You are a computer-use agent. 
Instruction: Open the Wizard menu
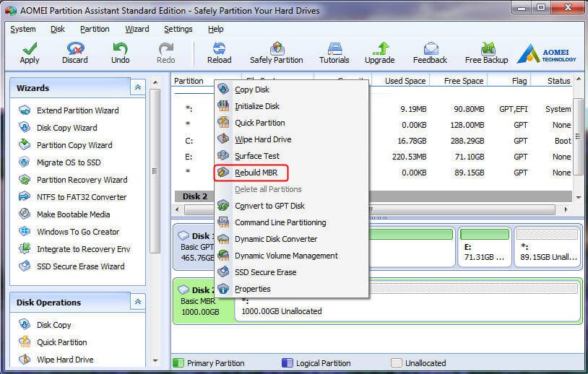click(137, 29)
